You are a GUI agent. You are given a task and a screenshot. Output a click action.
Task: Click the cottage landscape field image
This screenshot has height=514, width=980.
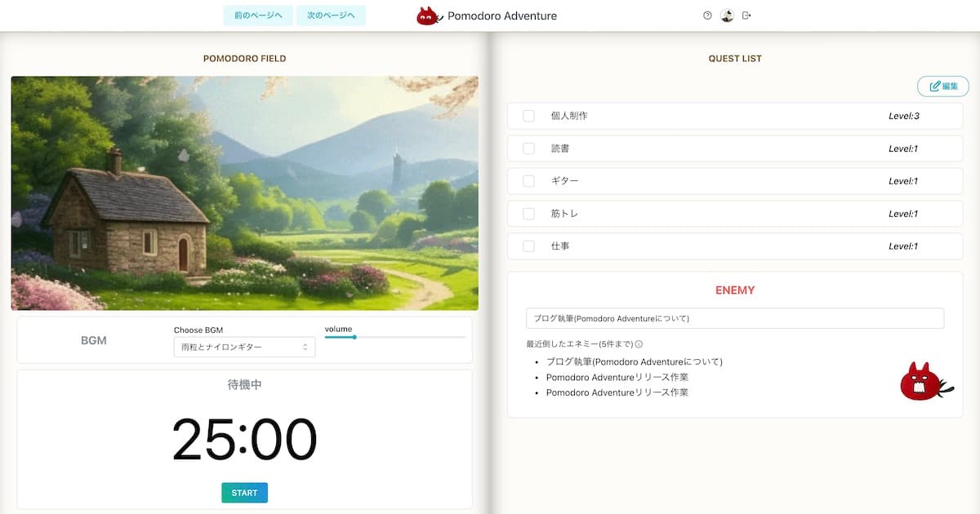click(244, 193)
